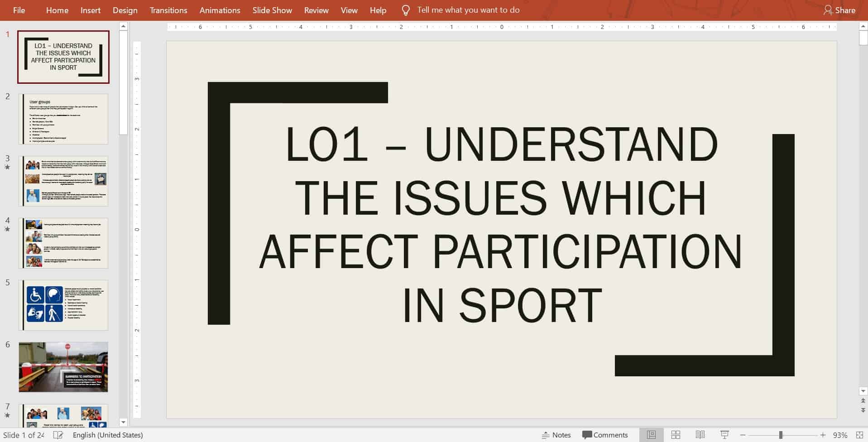
Task: Open the File menu
Action: [19, 10]
